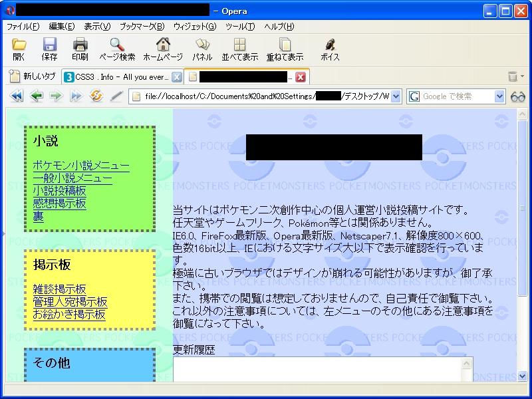Click the page icon in address bar
Image resolution: width=532 pixels, height=399 pixels.
click(x=136, y=96)
